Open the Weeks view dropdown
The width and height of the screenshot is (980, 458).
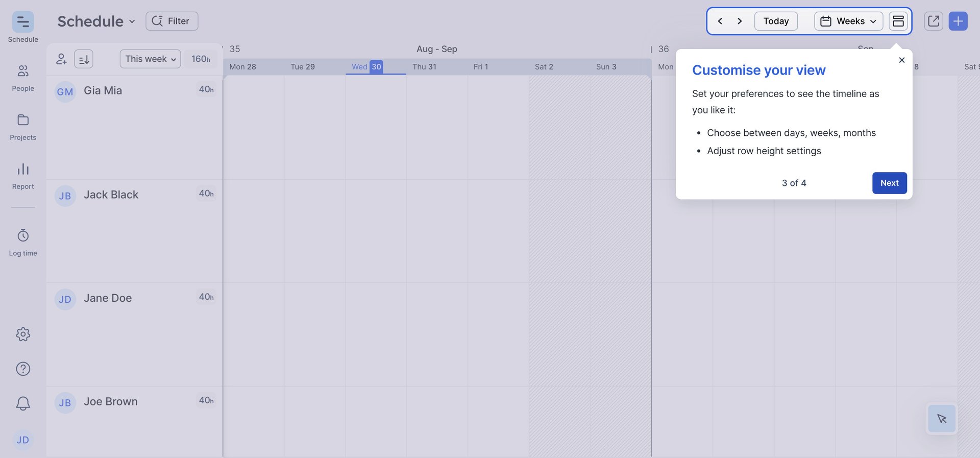tap(848, 21)
